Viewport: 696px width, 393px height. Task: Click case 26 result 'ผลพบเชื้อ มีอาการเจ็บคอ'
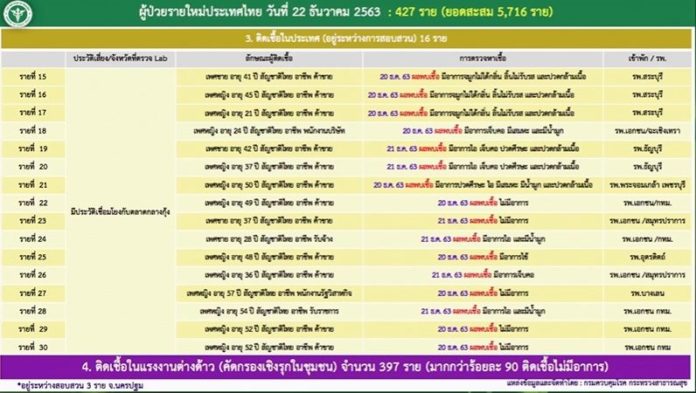pos(483,275)
